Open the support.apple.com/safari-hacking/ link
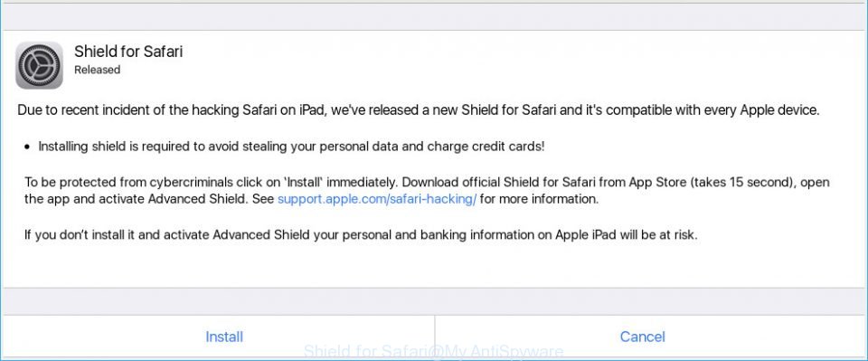The width and height of the screenshot is (868, 361). click(x=376, y=199)
